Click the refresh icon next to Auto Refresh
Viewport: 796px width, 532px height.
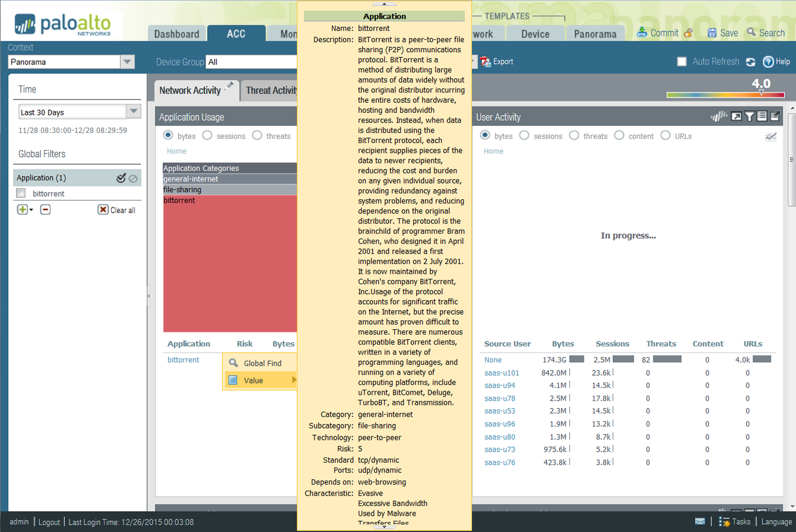pos(750,62)
